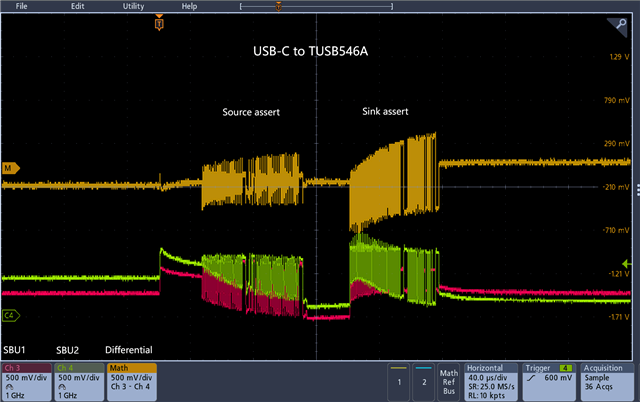This screenshot has width=640, height=402.
Task: Click the SBU1 label
Action: [14, 350]
